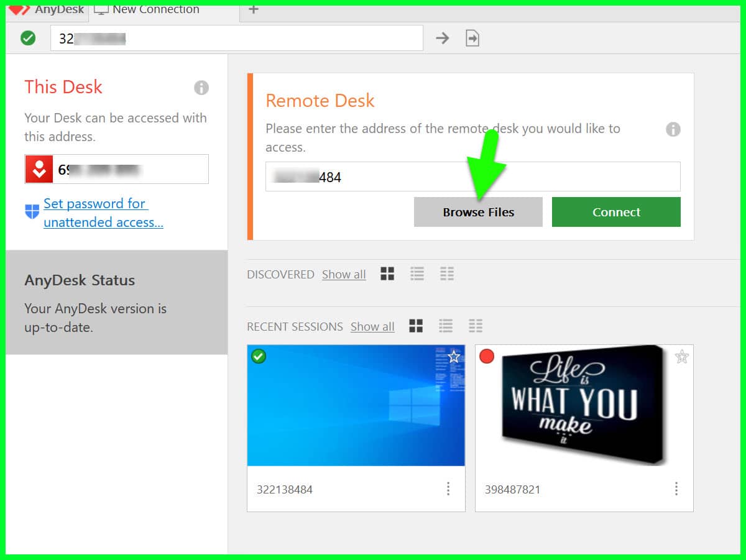This screenshot has height=560, width=746.
Task: Click the file transfer icon in the address bar
Action: coord(472,39)
